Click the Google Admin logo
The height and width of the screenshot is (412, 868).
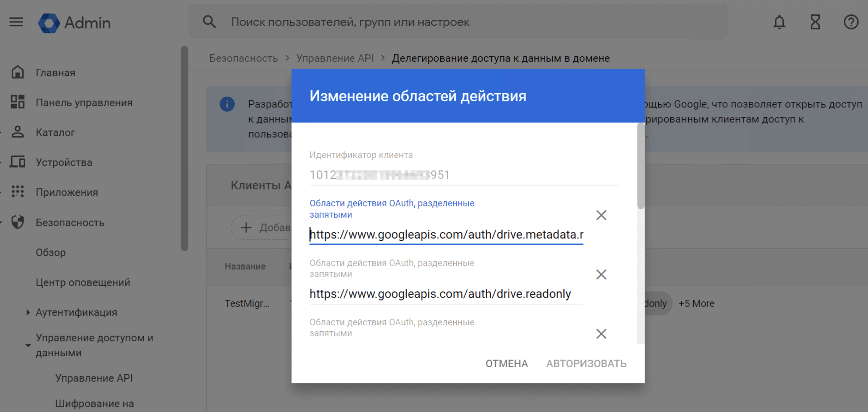pos(74,23)
